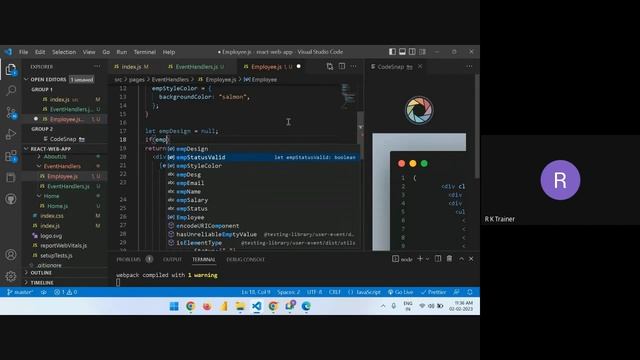Open the Source Control view
The image size is (640, 360).
click(x=11, y=113)
